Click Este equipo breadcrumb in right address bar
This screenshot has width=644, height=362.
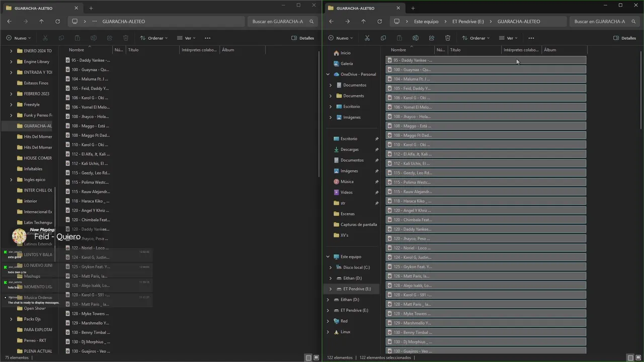426,21
